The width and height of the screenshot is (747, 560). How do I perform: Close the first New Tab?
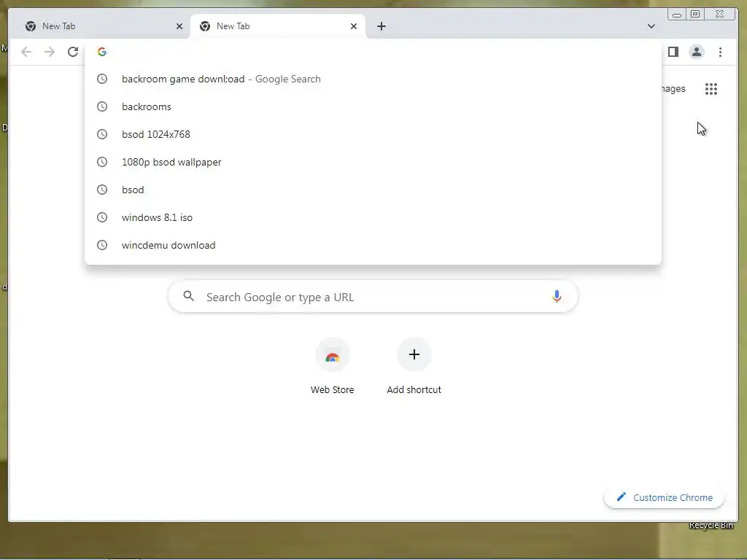pyautogui.click(x=179, y=26)
